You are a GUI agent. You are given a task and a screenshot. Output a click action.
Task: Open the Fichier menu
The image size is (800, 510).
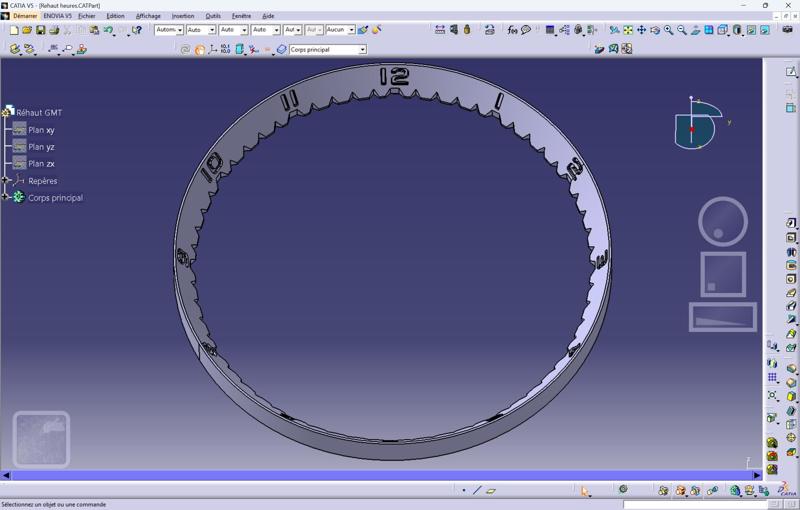(x=87, y=16)
